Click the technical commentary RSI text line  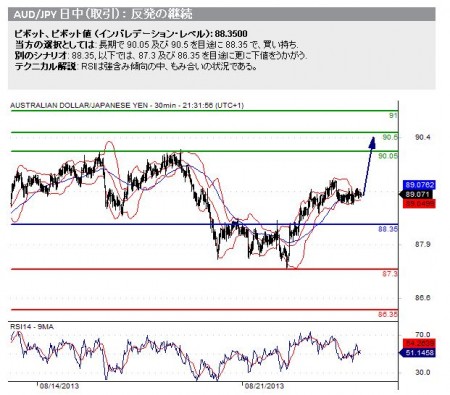pos(136,66)
